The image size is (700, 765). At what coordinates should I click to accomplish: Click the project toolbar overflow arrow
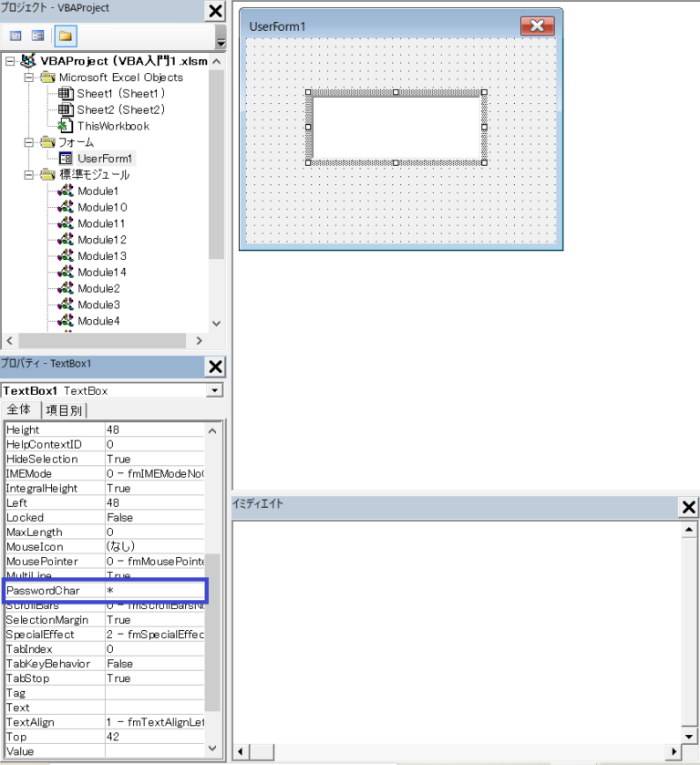pyautogui.click(x=221, y=43)
